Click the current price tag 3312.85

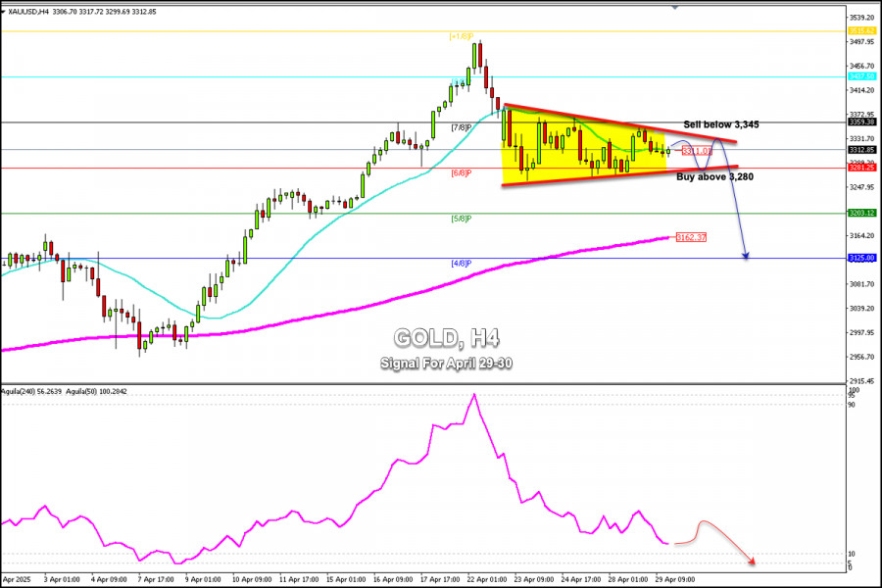coord(861,150)
